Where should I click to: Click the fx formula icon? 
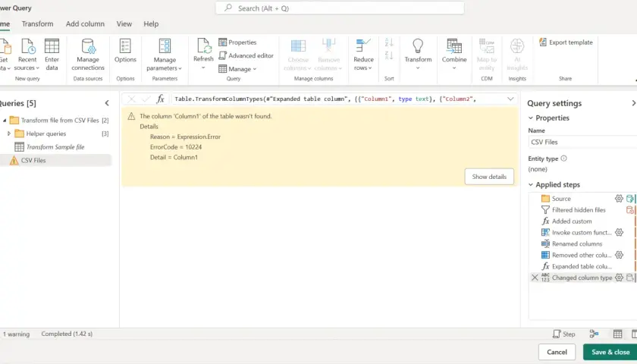[161, 99]
